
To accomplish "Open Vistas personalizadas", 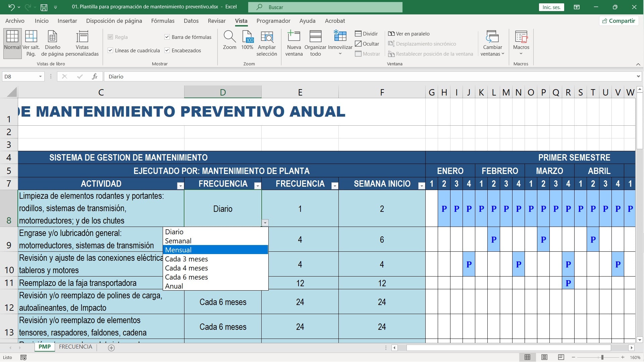I will 82,43.
